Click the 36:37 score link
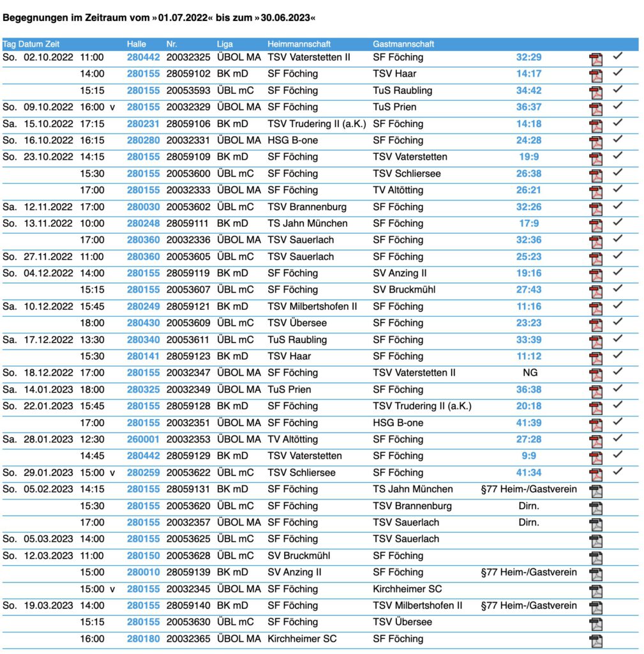Screen dimensions: 644x654 coord(528,107)
